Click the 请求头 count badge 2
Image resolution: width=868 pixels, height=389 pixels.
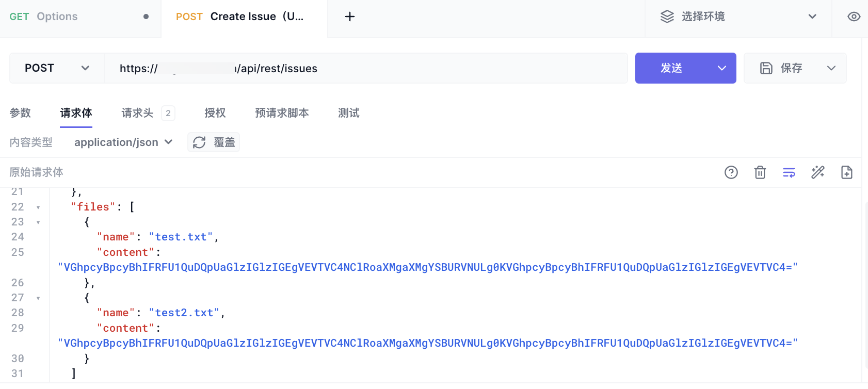click(x=168, y=113)
